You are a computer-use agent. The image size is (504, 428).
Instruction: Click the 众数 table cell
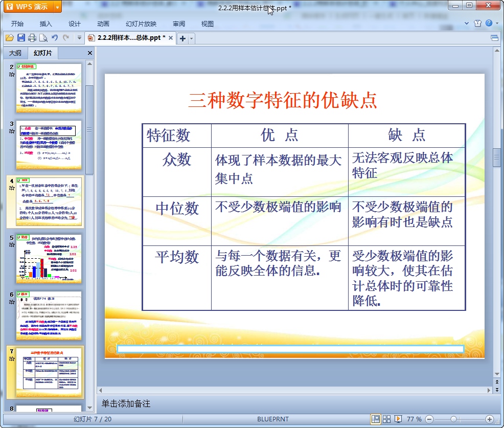coord(177,172)
